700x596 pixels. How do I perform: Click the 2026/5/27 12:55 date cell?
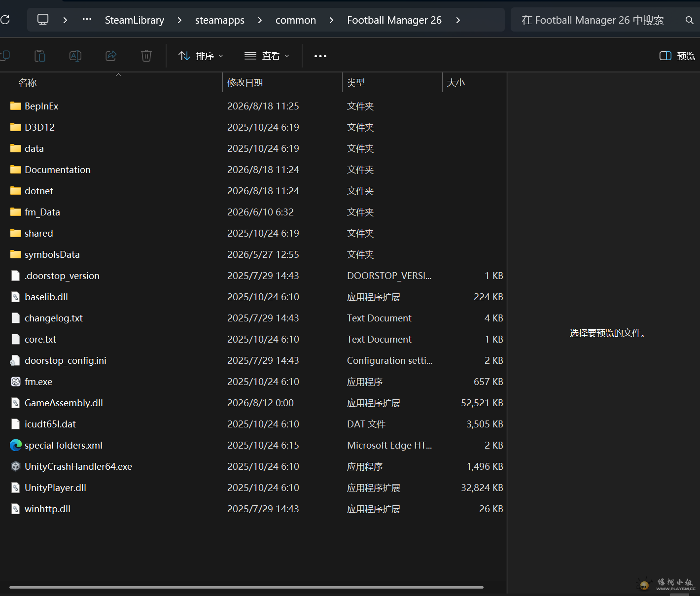point(263,254)
